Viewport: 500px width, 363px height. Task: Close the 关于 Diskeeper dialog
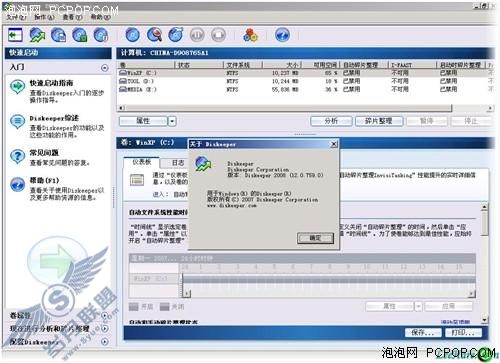click(x=333, y=144)
